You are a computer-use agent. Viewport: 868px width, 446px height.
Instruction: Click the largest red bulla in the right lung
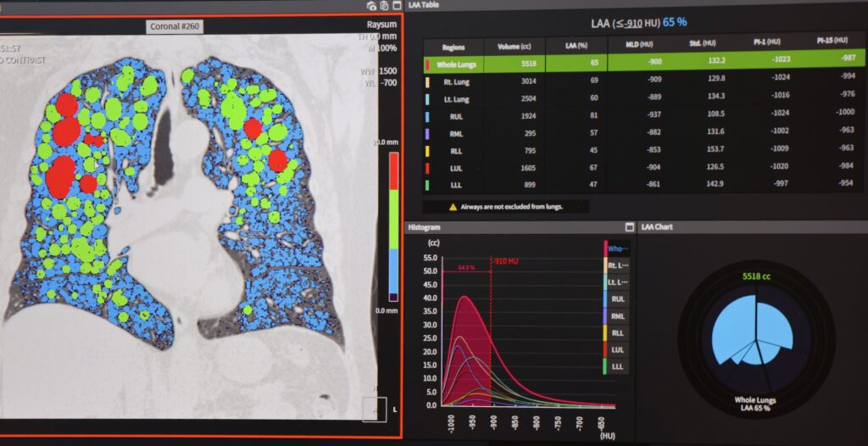coord(60,176)
